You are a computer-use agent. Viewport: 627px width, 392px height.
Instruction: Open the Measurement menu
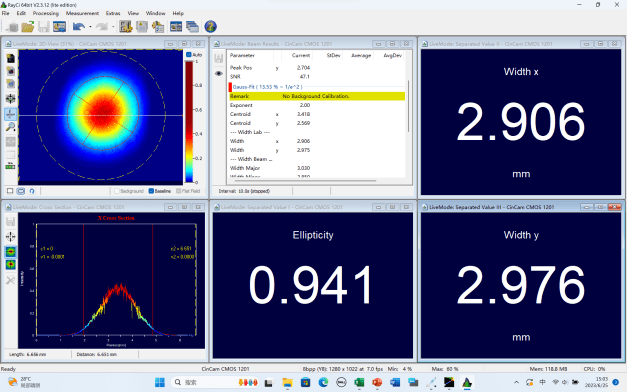click(82, 13)
